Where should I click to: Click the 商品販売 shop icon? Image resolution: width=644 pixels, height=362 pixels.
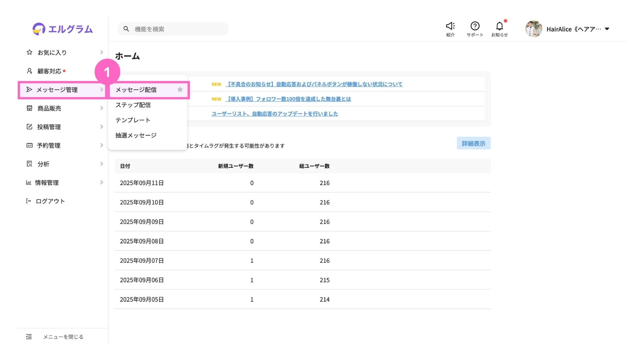(30, 108)
